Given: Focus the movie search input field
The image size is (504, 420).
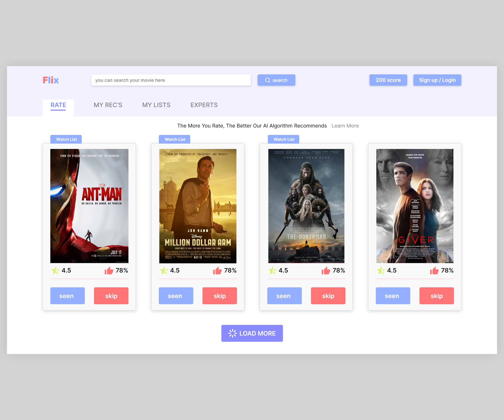Looking at the screenshot, I should pyautogui.click(x=171, y=80).
